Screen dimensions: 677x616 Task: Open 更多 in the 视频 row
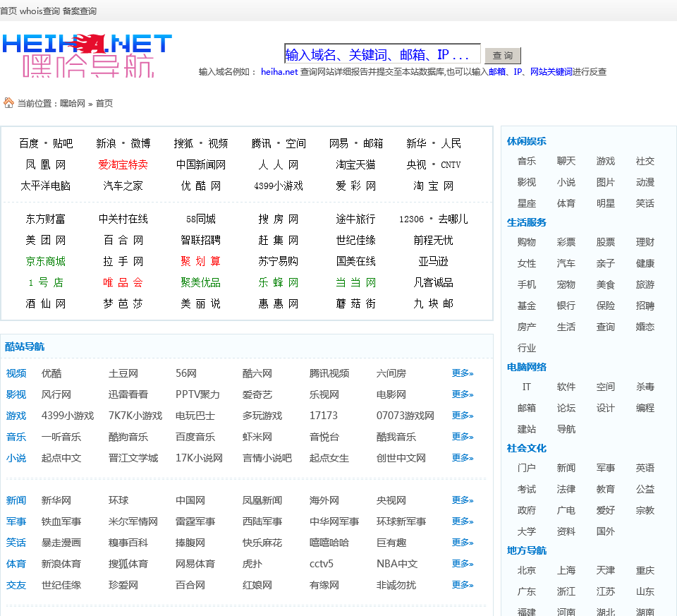pyautogui.click(x=463, y=373)
